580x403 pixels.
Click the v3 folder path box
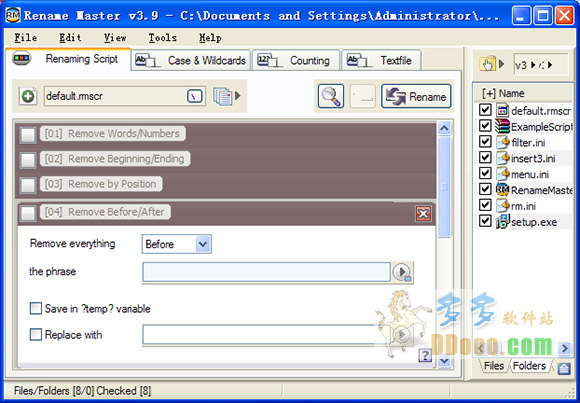coord(540,64)
